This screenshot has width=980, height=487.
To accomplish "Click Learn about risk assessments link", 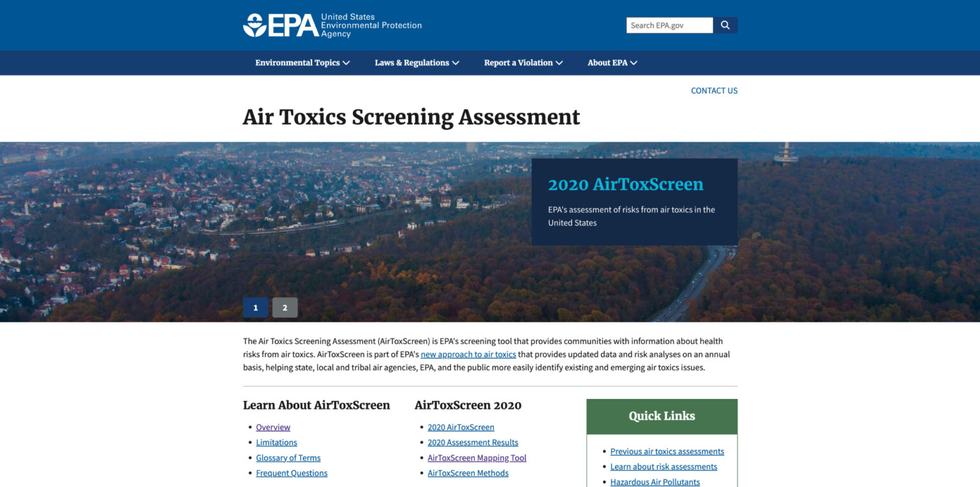I will [664, 467].
